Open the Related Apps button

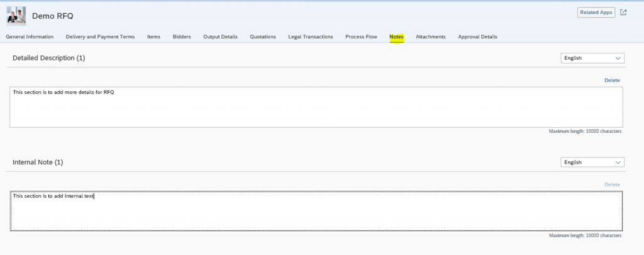(596, 13)
